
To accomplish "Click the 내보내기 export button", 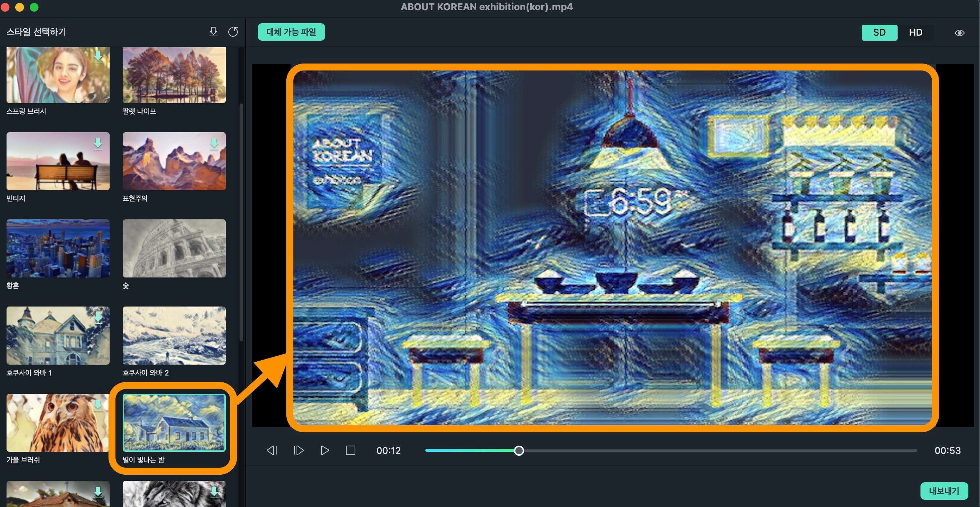I will 944,491.
